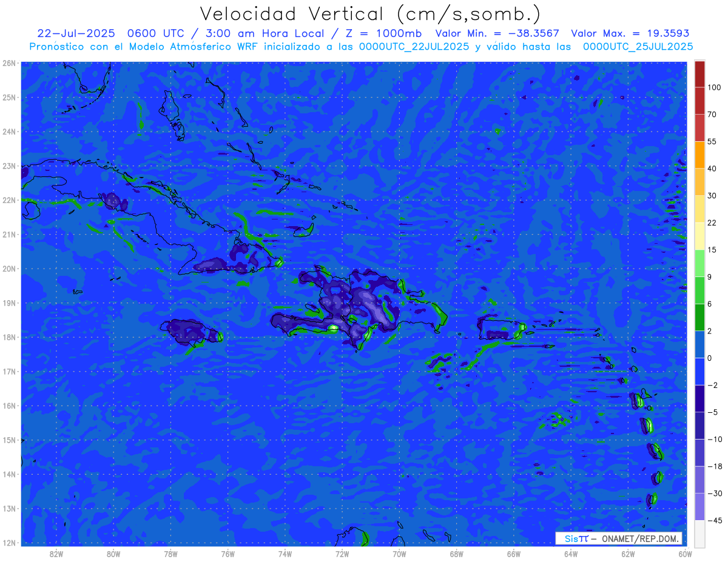
Task: Click 'Valor Min. = -38.3567' value
Action: pyautogui.click(x=497, y=33)
